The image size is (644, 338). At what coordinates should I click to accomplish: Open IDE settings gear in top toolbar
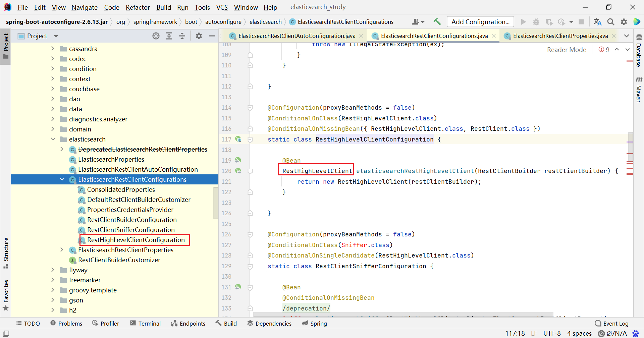pos(624,22)
